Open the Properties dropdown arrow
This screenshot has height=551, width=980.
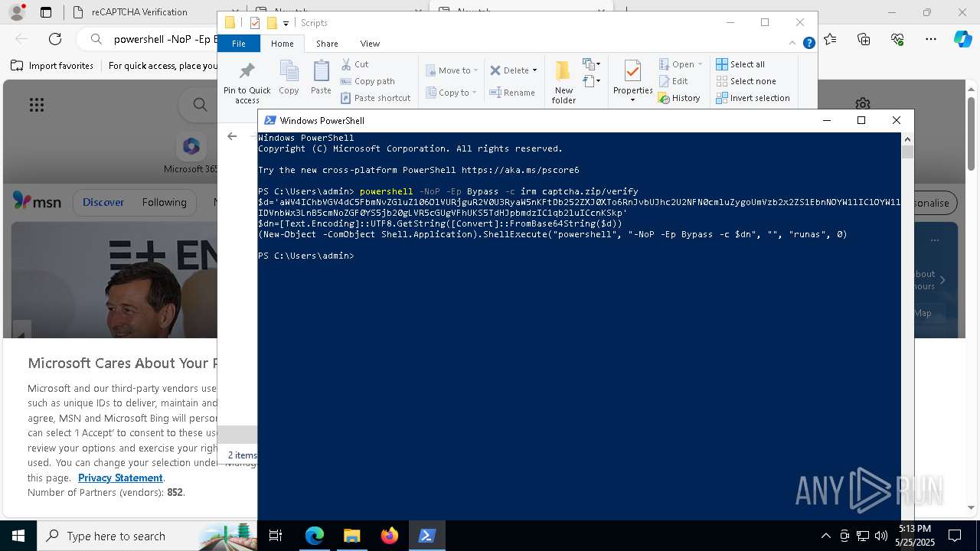(x=632, y=100)
